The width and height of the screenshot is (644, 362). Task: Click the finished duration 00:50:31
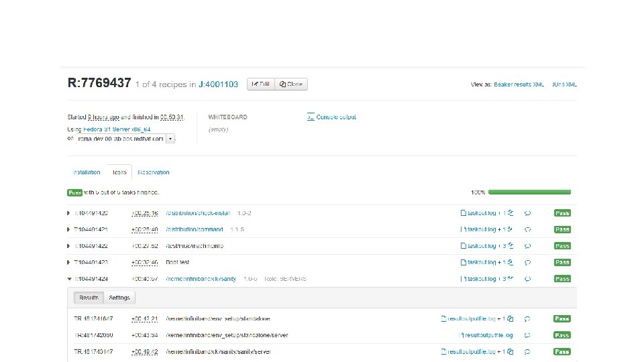click(x=172, y=117)
